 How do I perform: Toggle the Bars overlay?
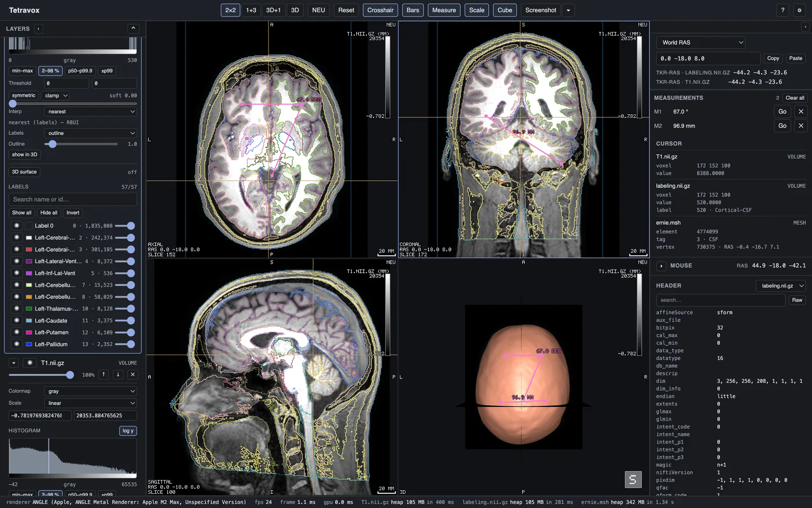[x=413, y=10]
